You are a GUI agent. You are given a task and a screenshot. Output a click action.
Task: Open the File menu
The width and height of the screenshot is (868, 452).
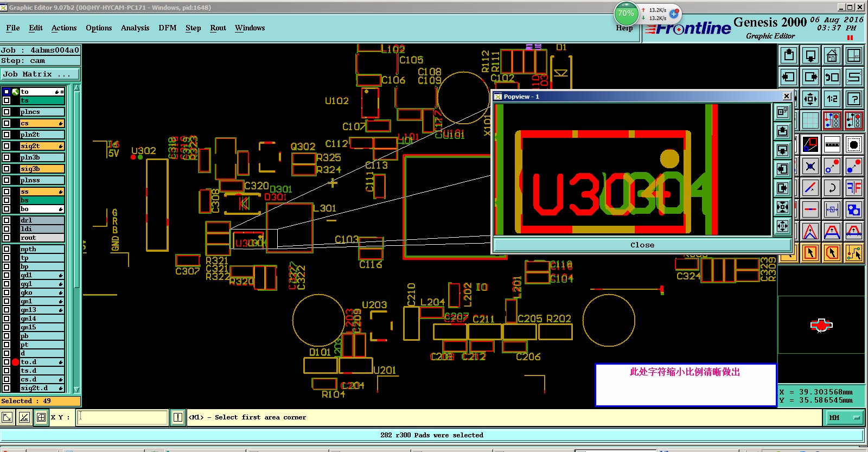coord(13,28)
